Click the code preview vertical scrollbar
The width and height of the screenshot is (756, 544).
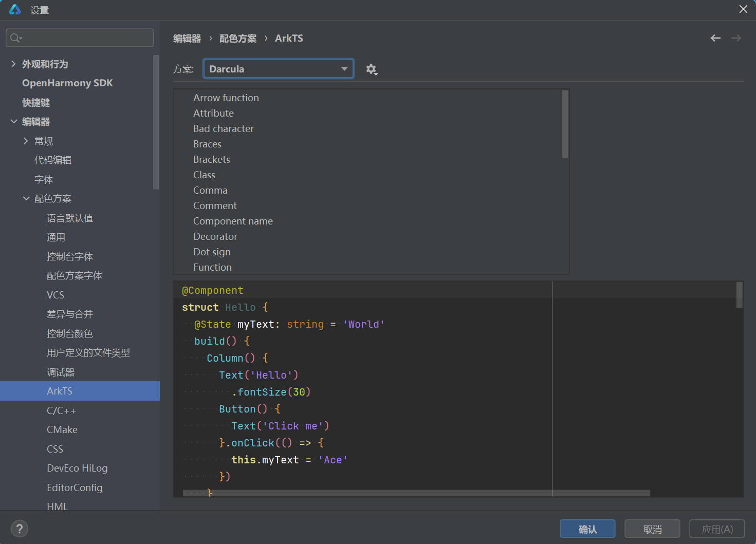point(740,295)
